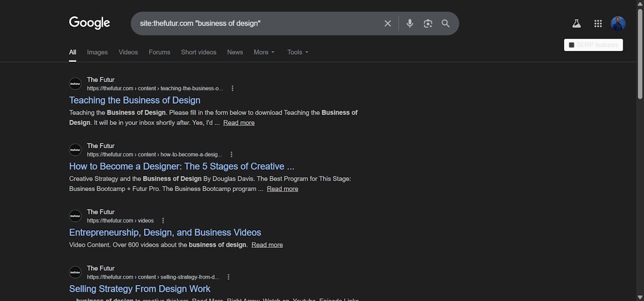Open Search Labs flask icon

(576, 23)
